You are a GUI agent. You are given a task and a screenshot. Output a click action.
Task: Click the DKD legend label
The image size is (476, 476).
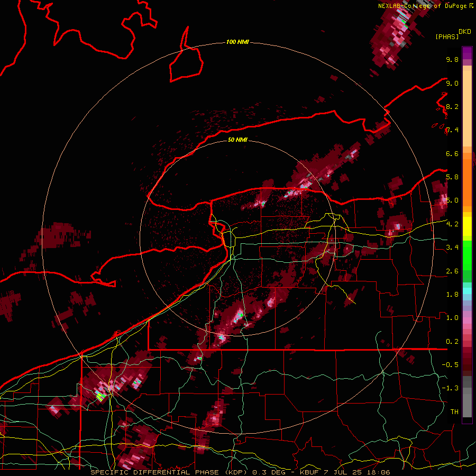pyautogui.click(x=465, y=32)
